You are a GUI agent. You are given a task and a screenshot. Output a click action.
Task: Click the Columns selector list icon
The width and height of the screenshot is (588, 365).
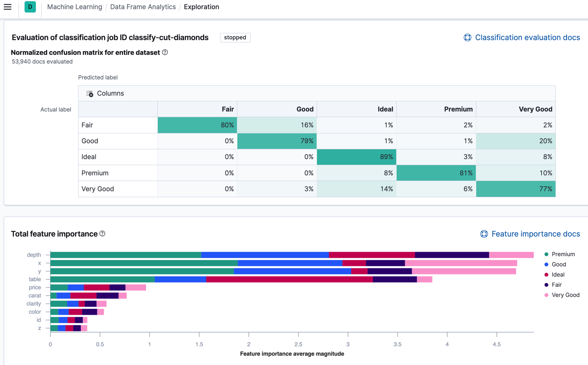coord(89,94)
